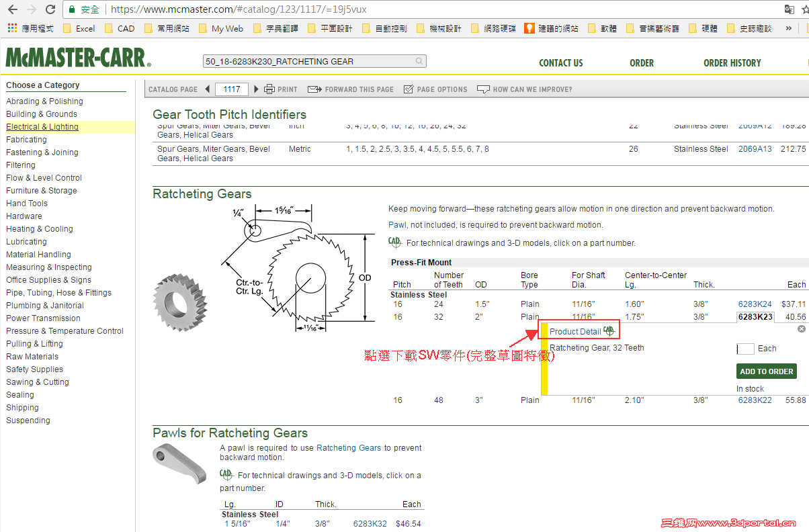Open the Apps grid shortcut in bookmarks bar
This screenshot has height=532, width=809.
12,28
